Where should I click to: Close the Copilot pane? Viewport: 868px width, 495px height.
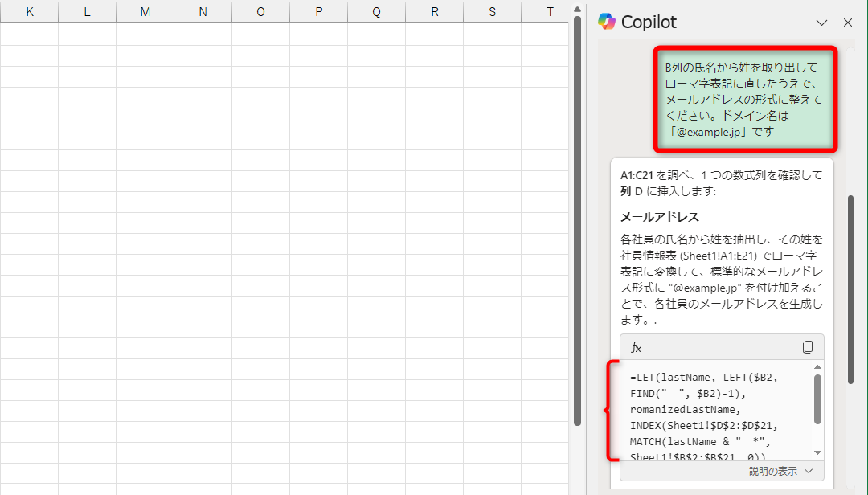coord(848,22)
